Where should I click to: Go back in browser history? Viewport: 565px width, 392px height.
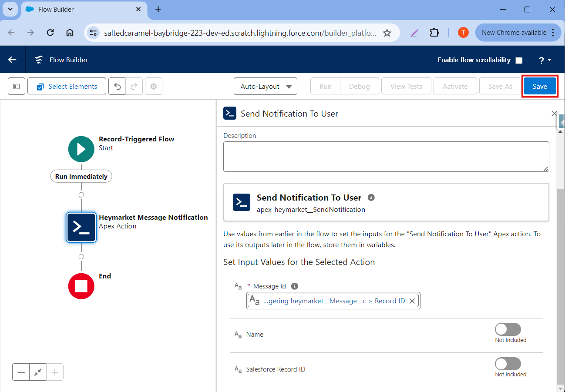coord(11,33)
